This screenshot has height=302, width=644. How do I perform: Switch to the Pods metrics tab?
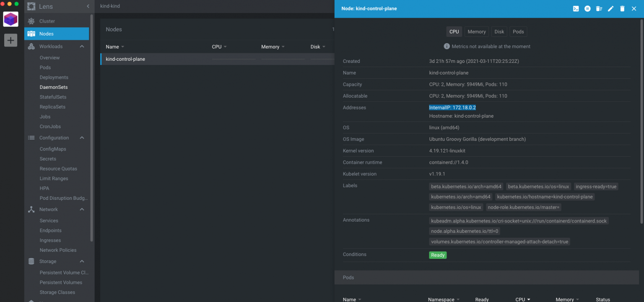518,31
